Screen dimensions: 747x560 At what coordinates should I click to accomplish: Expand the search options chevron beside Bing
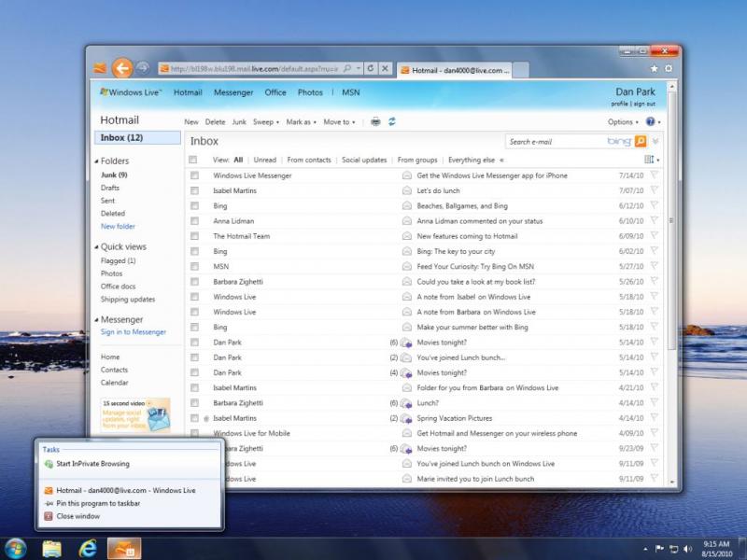(656, 141)
